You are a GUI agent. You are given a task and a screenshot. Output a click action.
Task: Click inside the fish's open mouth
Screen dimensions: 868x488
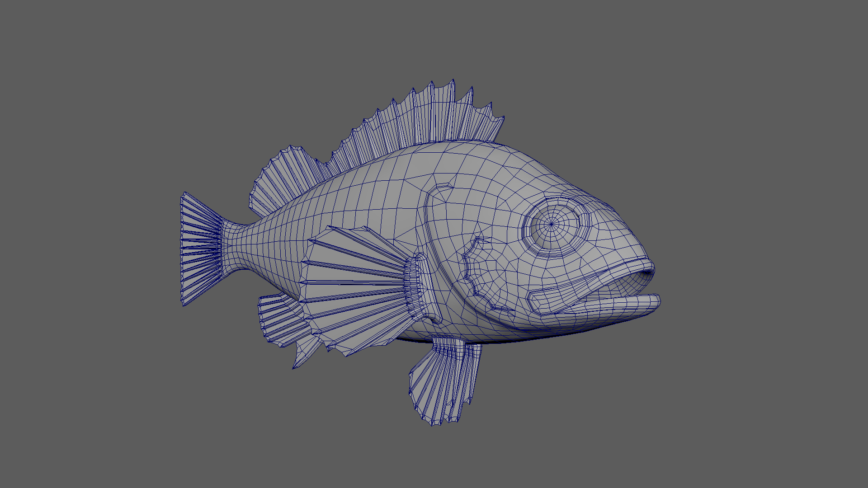pyautogui.click(x=626, y=285)
